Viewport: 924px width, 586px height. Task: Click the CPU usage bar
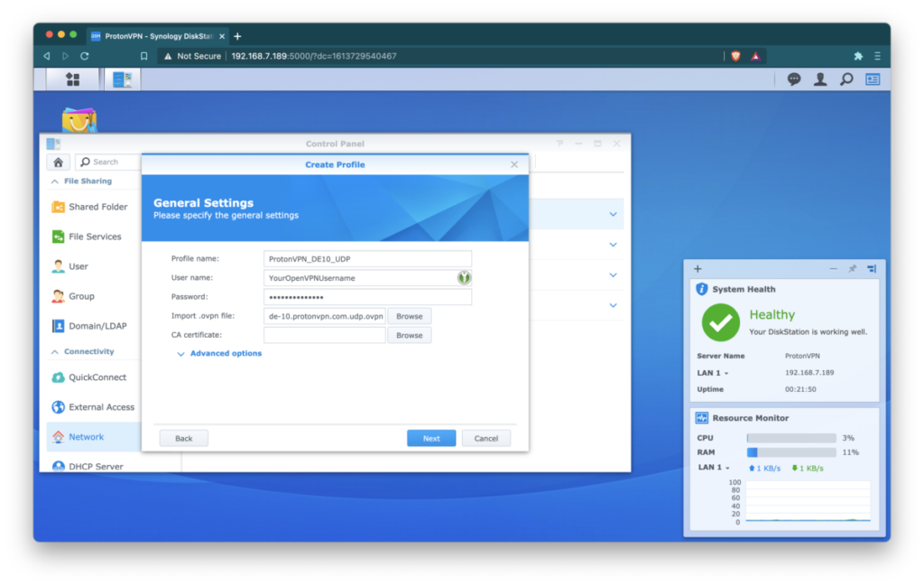[x=790, y=438]
